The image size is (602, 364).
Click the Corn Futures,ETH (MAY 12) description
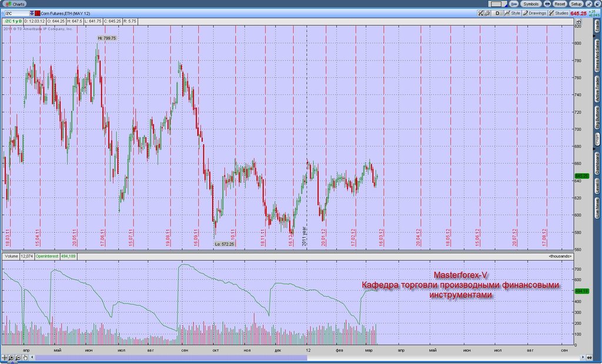tap(65, 14)
